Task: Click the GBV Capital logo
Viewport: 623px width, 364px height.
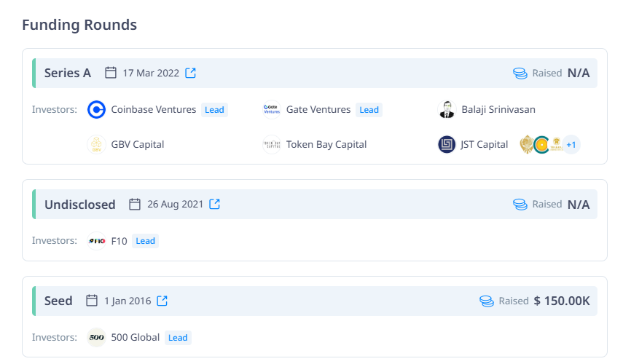Action: (x=97, y=144)
